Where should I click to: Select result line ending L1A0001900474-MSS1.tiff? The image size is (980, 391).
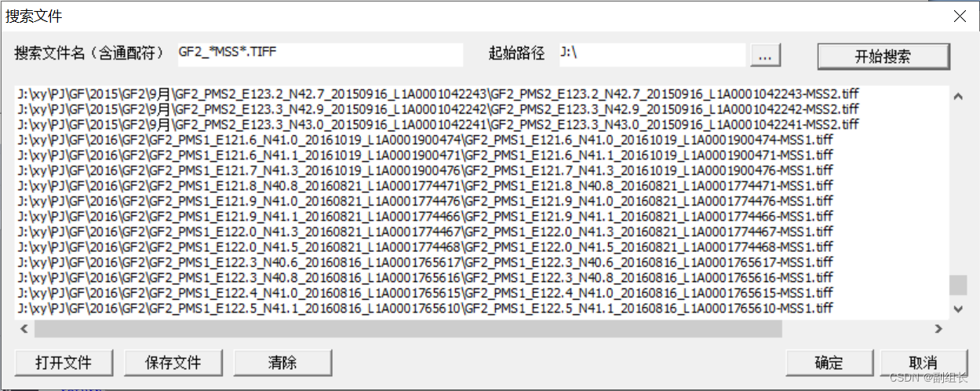point(425,140)
